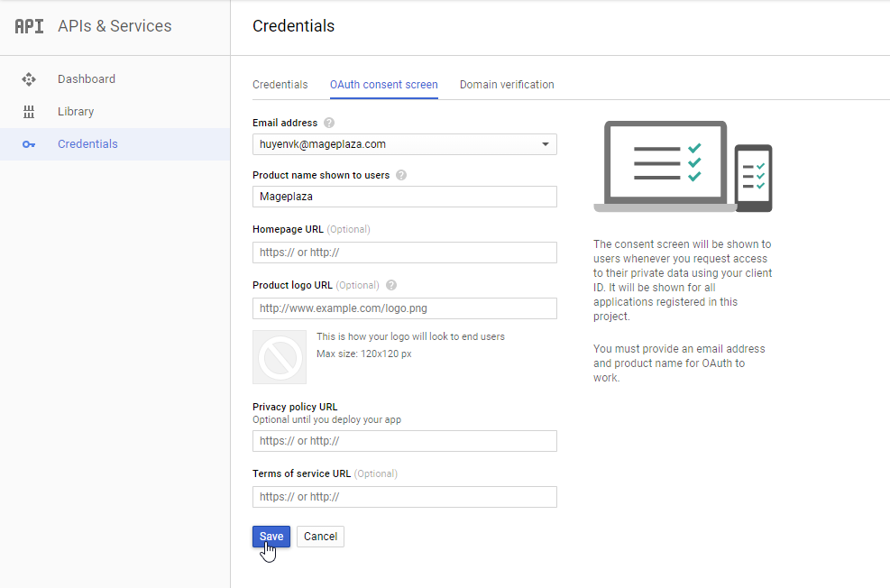This screenshot has width=890, height=588.
Task: Focus the Product name input field
Action: 404,197
